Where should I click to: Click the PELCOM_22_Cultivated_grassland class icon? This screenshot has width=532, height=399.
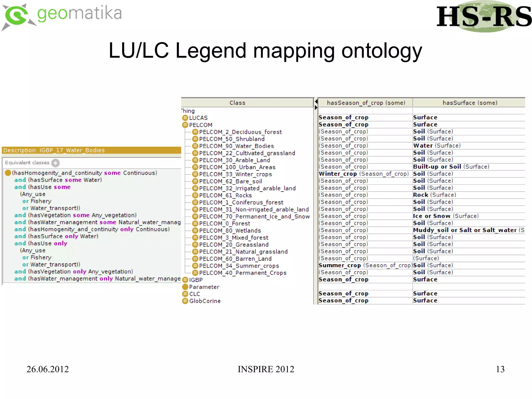click(195, 153)
